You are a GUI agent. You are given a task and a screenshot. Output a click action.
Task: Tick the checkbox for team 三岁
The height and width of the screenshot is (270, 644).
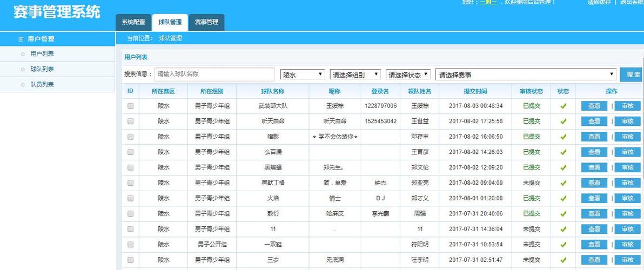pos(130,260)
